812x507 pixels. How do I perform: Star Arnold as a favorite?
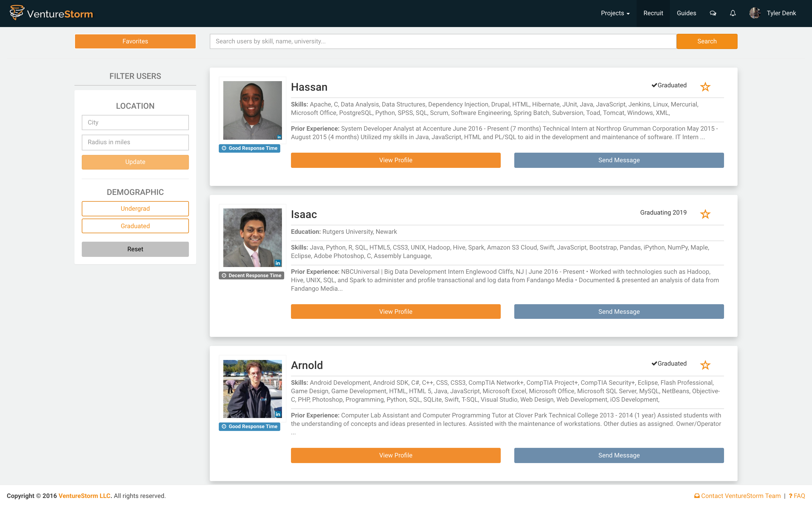coord(705,365)
